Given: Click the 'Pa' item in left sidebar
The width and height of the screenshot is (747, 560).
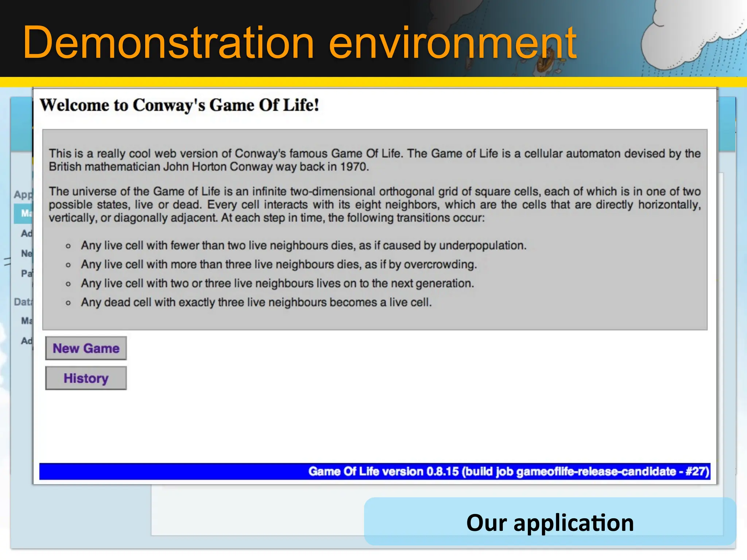Looking at the screenshot, I should click(x=26, y=273).
